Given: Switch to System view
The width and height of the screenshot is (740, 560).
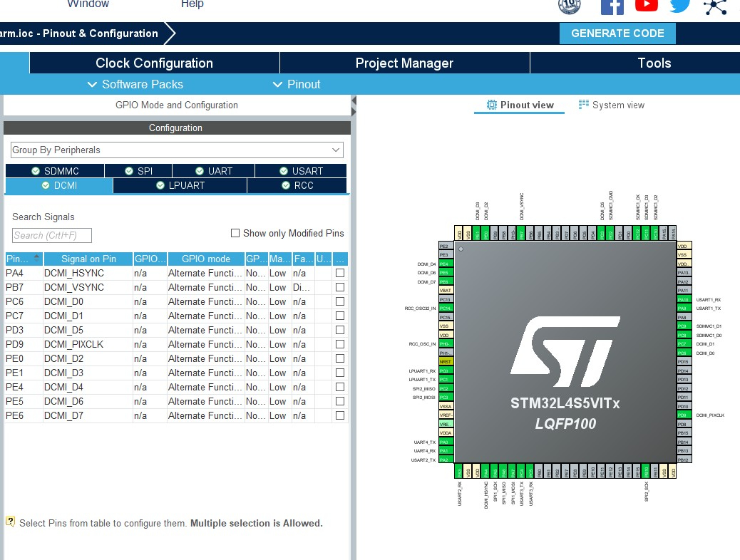Looking at the screenshot, I should [x=612, y=105].
